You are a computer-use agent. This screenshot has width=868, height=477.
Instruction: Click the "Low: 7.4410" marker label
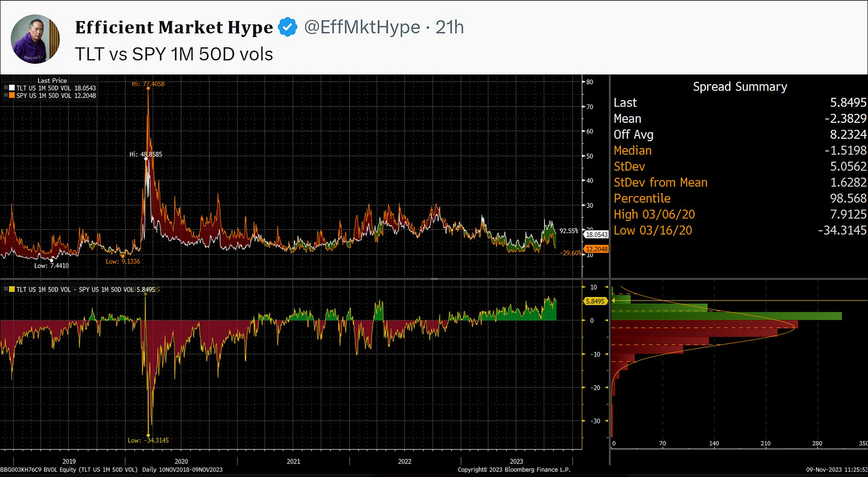(53, 265)
